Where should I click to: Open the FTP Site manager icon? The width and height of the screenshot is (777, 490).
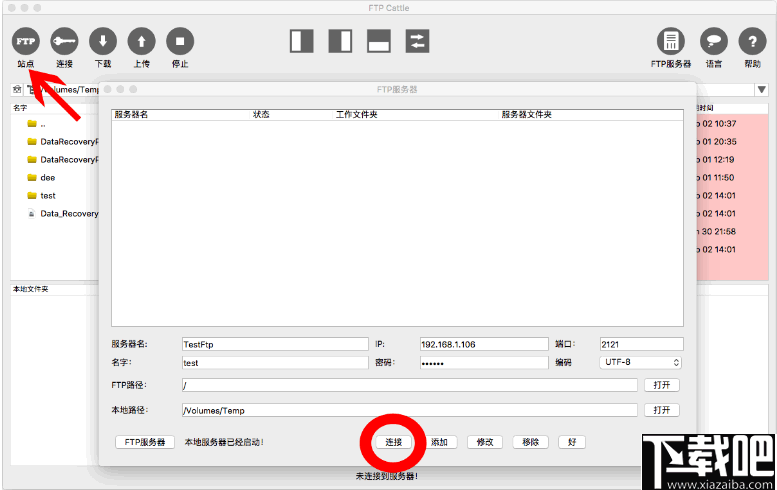26,41
